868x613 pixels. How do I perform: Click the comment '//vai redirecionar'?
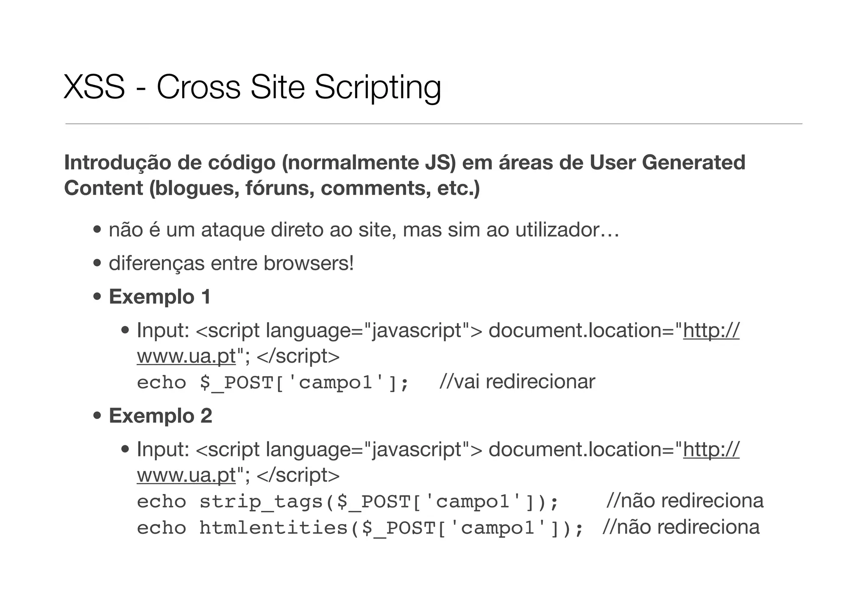pos(517,382)
